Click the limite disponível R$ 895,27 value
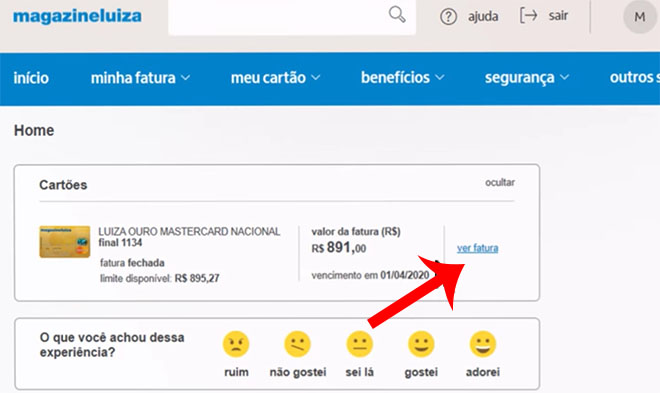This screenshot has height=393, width=660. click(x=197, y=278)
